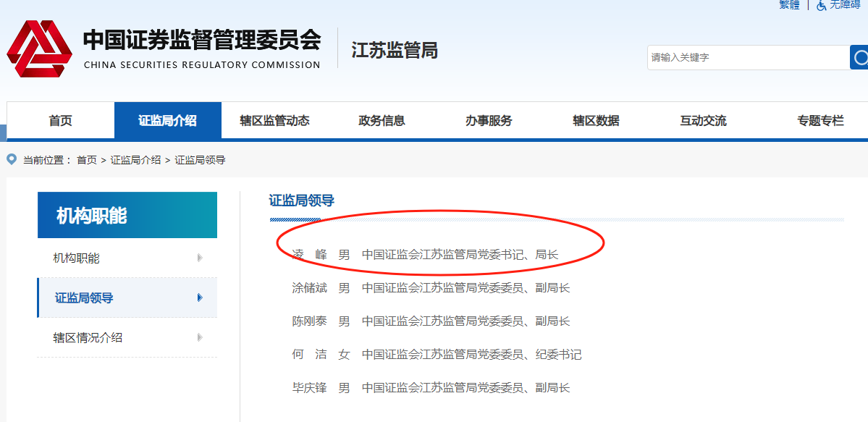Click 首页 in the breadcrumb path
This screenshot has width=868, height=422.
click(86, 160)
